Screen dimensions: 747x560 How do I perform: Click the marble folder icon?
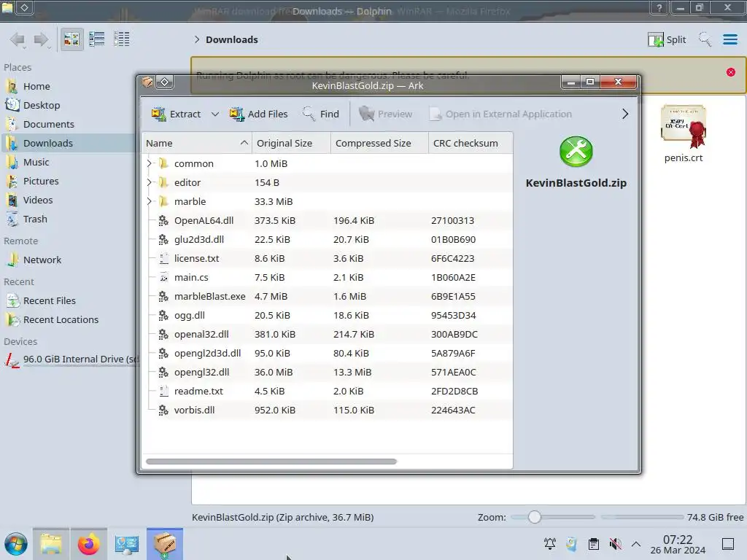coord(163,202)
